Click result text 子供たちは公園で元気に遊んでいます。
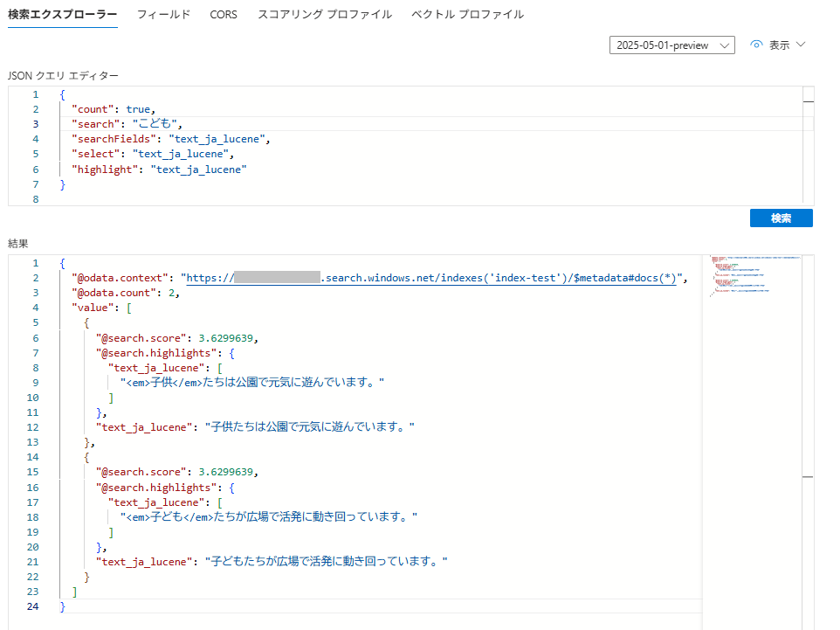This screenshot has height=630, width=840. [x=310, y=427]
